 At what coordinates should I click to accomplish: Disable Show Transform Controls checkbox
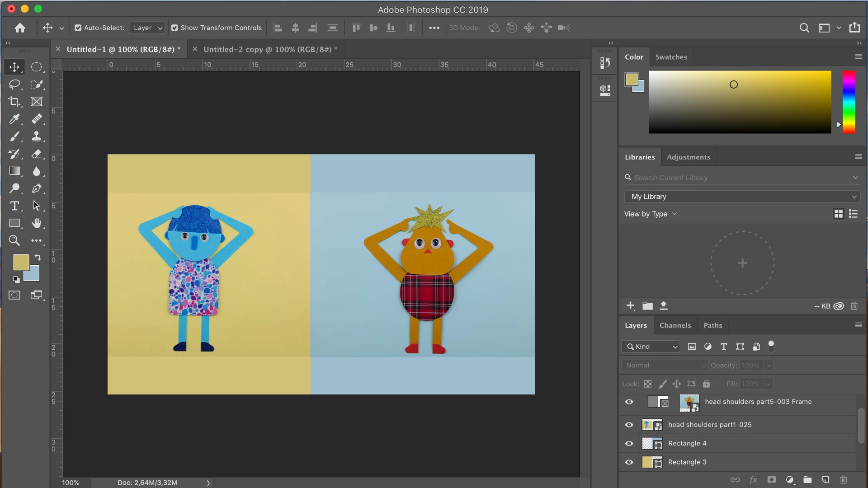(175, 28)
